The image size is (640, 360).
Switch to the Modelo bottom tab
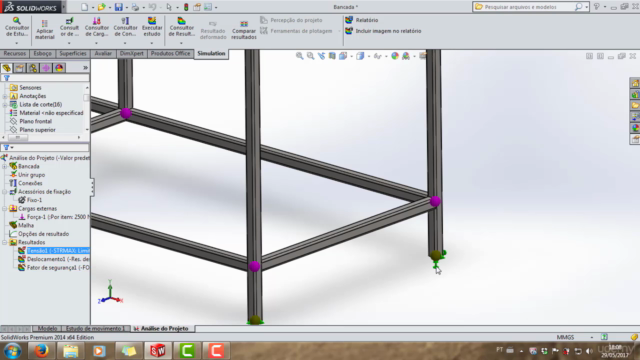click(47, 329)
